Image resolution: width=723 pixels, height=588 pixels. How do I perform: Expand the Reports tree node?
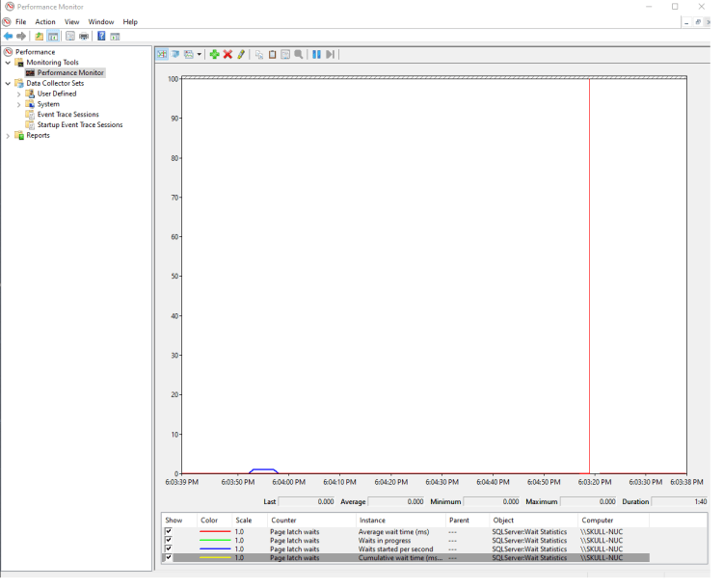coord(8,136)
